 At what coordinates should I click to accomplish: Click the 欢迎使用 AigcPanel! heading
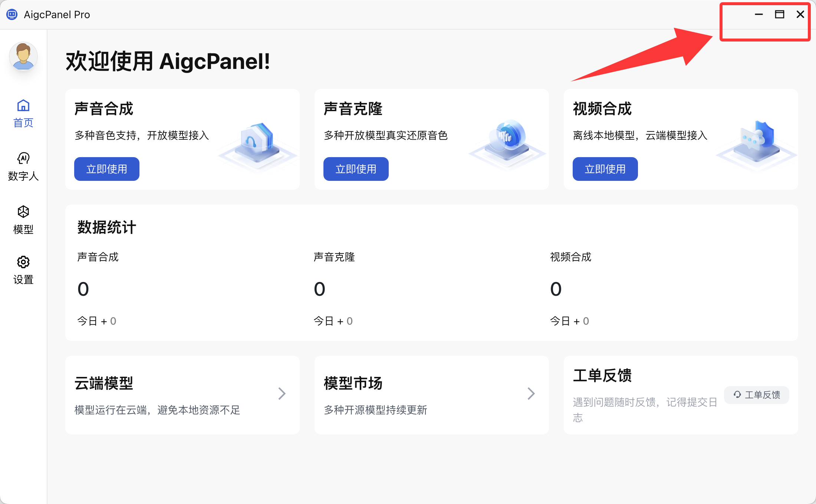168,61
